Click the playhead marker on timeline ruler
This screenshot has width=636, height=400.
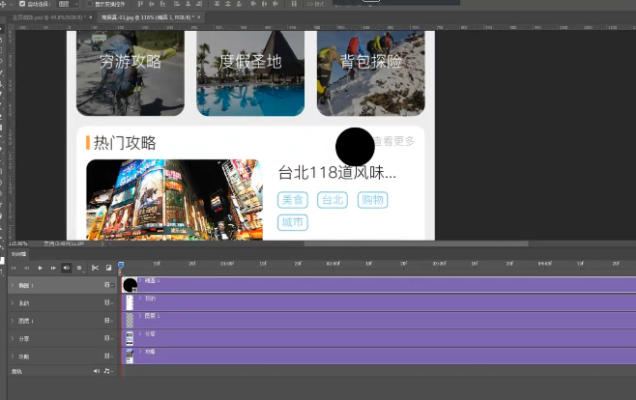(x=121, y=266)
